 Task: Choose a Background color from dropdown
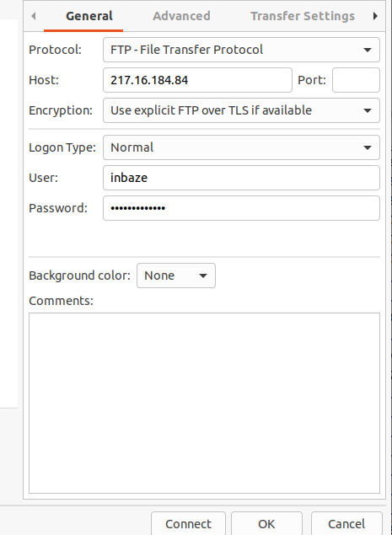tap(176, 276)
